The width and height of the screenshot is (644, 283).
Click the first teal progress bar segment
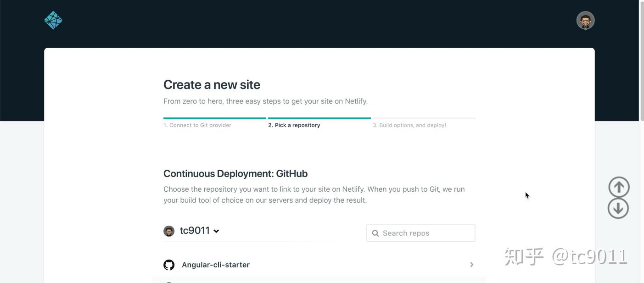pyautogui.click(x=215, y=118)
